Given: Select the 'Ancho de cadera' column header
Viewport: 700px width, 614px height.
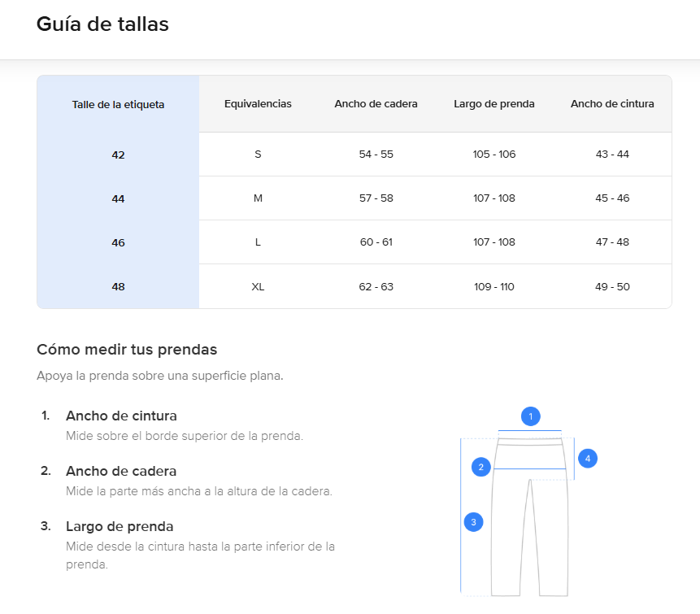Looking at the screenshot, I should click(376, 103).
